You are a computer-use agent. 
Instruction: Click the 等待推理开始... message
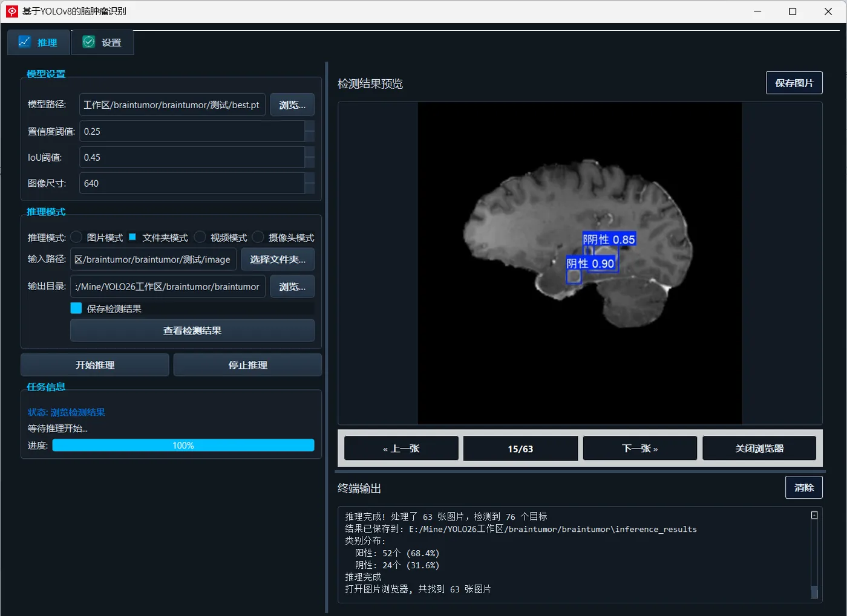click(x=57, y=429)
